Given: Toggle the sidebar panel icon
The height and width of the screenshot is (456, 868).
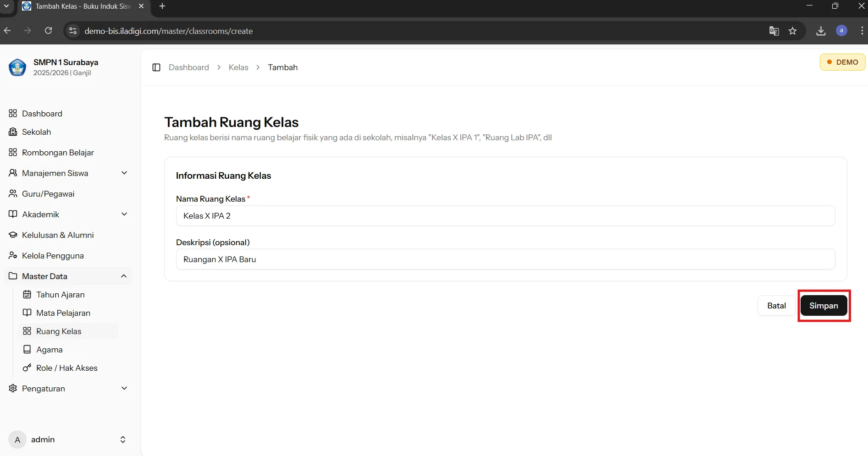Looking at the screenshot, I should 156,67.
